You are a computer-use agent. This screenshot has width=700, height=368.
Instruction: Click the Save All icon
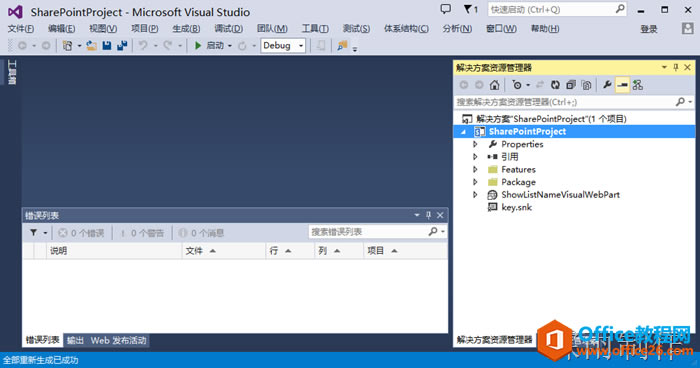coord(122,46)
